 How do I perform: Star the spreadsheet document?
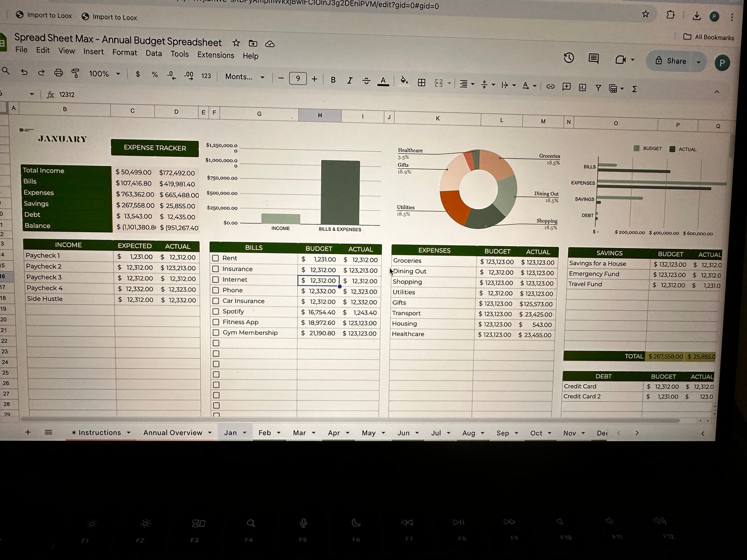236,43
